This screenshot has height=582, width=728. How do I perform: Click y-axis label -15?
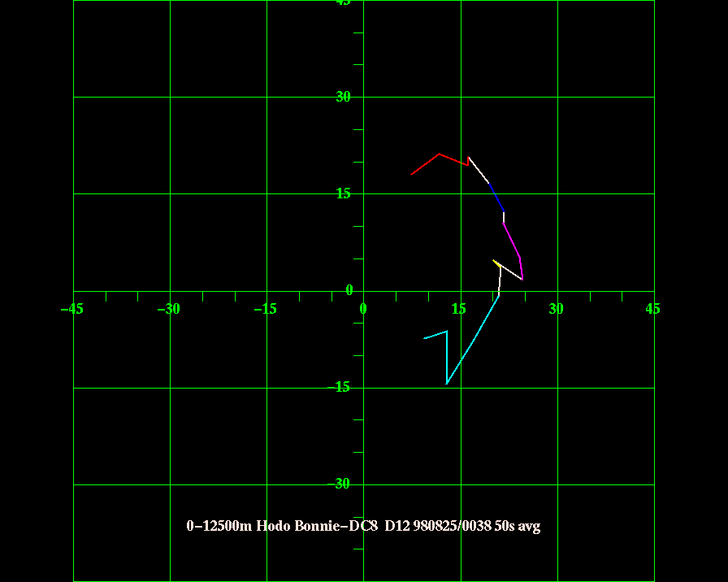point(339,387)
